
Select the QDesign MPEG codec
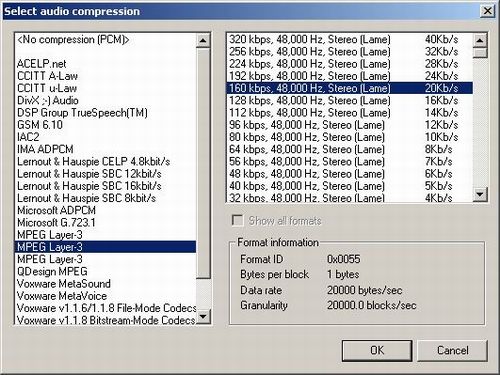(x=105, y=271)
